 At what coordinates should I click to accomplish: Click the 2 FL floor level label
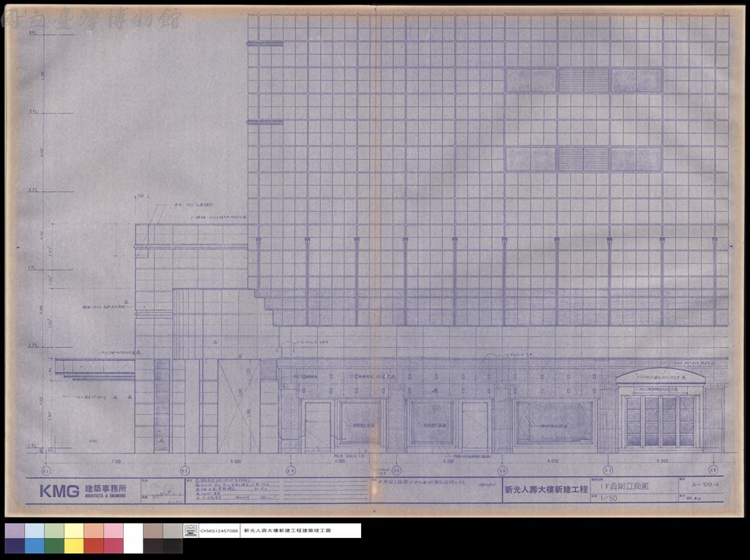[x=32, y=346]
